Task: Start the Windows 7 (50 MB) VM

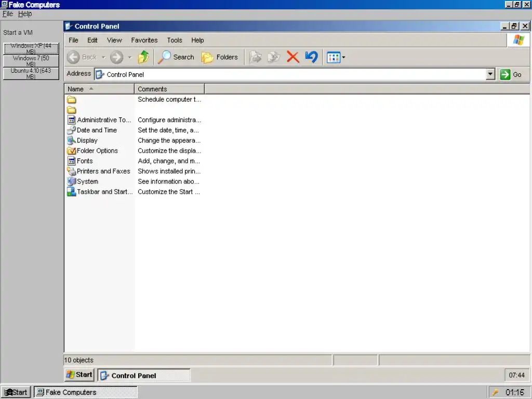Action: pyautogui.click(x=31, y=61)
